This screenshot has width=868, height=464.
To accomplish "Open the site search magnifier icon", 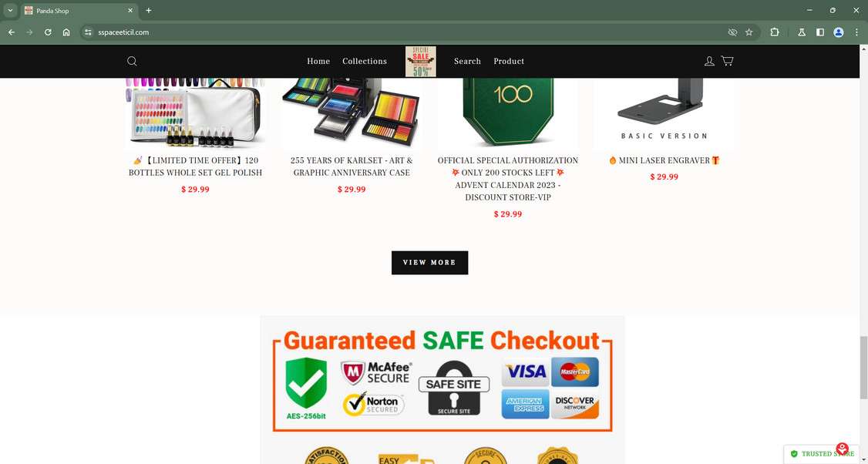I will 132,61.
